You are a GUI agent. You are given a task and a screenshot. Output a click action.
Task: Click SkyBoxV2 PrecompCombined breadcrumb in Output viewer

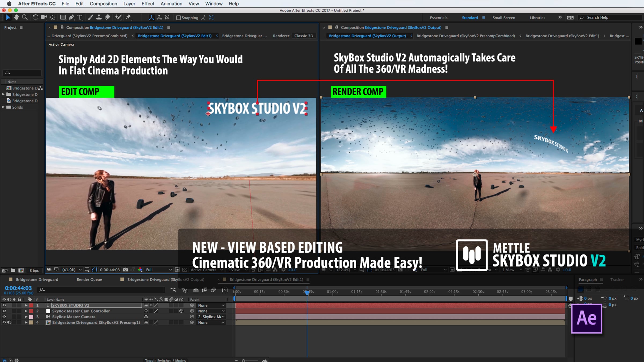point(466,36)
